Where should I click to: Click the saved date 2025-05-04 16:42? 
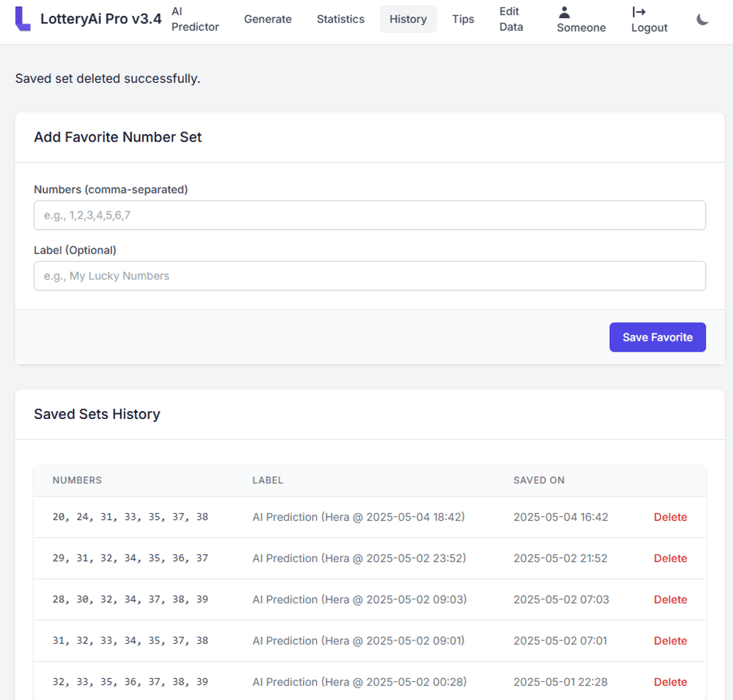[x=561, y=517]
